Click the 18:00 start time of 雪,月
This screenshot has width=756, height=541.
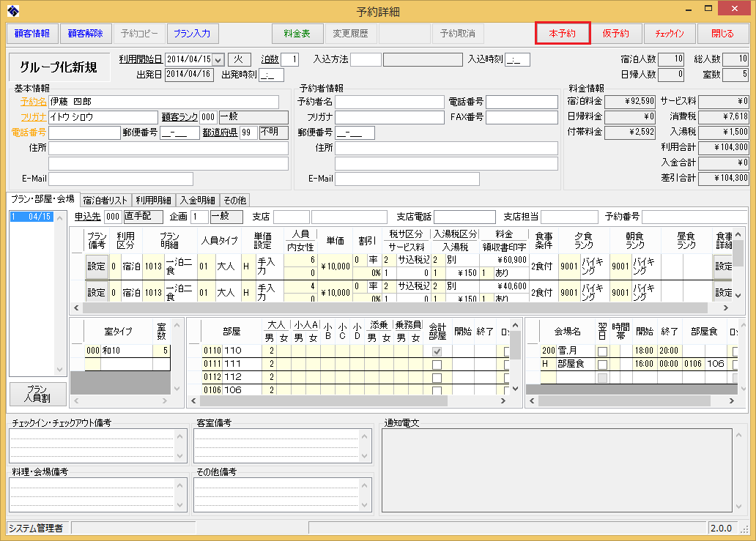pos(644,351)
